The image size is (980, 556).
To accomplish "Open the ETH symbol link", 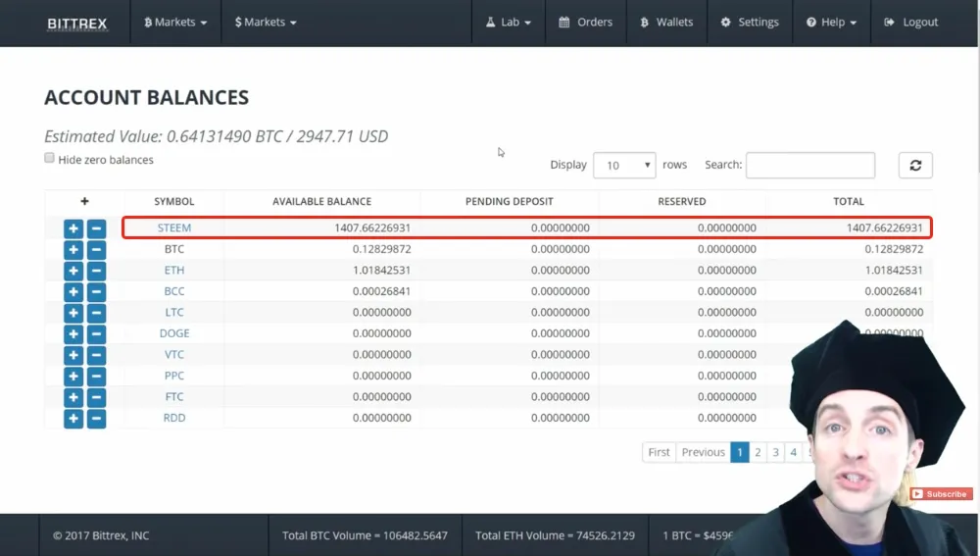I will (x=174, y=271).
